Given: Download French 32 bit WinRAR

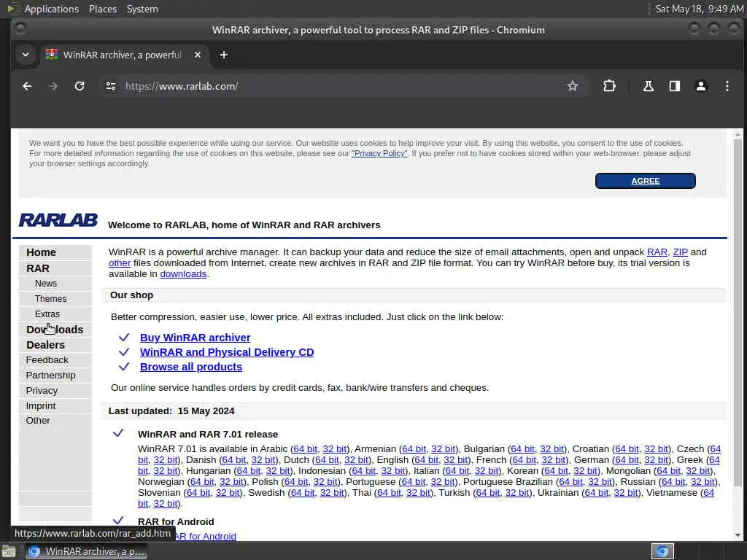Looking at the screenshot, I should pyautogui.click(x=554, y=460).
